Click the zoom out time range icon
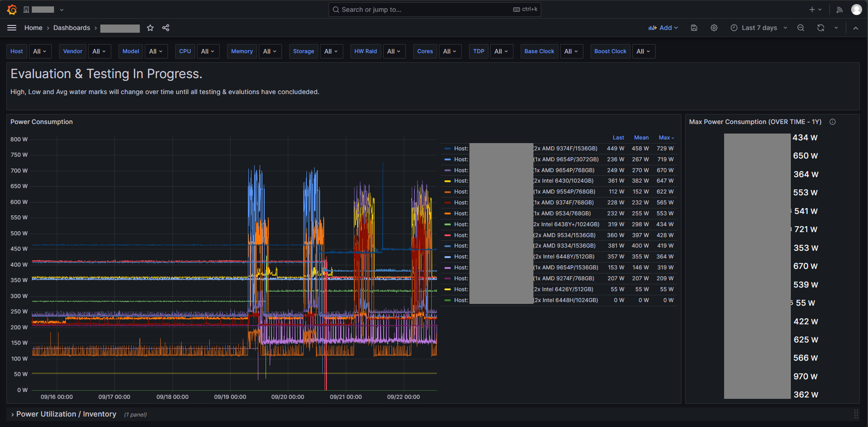868x427 pixels. click(801, 28)
